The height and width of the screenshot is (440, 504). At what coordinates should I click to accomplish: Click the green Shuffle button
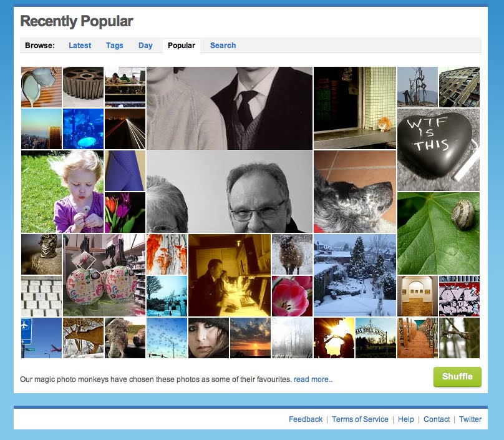pos(457,376)
